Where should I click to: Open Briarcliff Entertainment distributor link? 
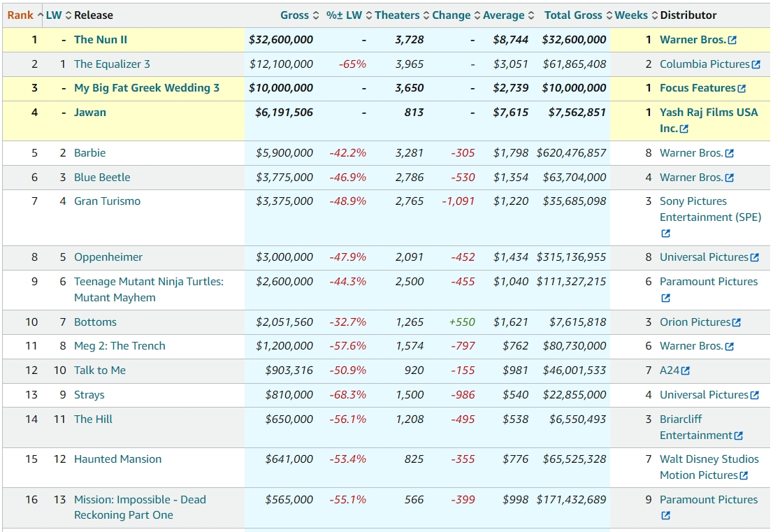(696, 427)
